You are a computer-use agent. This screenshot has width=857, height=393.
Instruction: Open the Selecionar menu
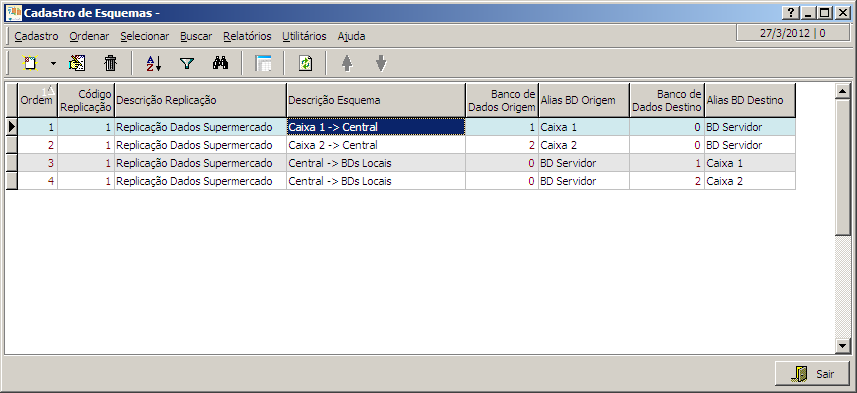[145, 36]
